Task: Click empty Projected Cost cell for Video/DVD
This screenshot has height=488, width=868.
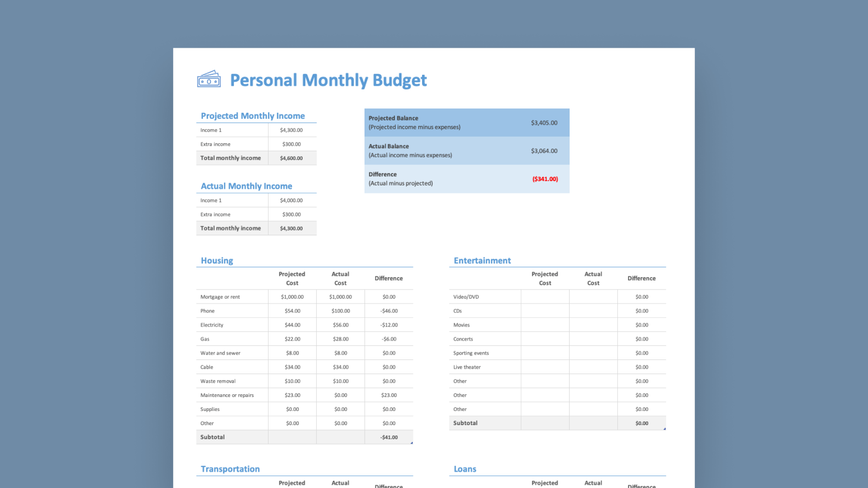Action: (545, 297)
